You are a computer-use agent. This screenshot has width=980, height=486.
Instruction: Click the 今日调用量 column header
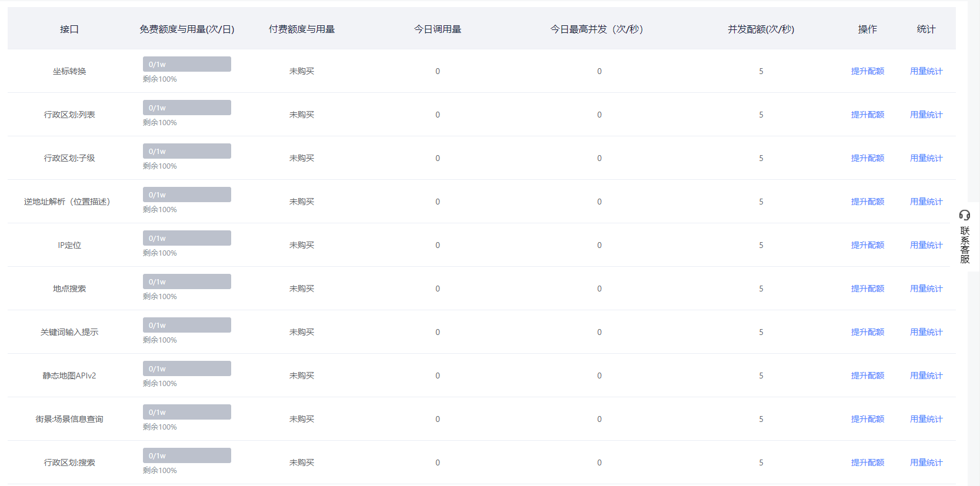438,29
